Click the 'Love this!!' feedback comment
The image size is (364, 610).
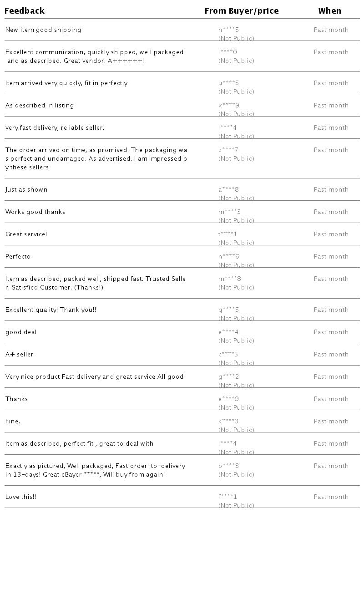(21, 497)
